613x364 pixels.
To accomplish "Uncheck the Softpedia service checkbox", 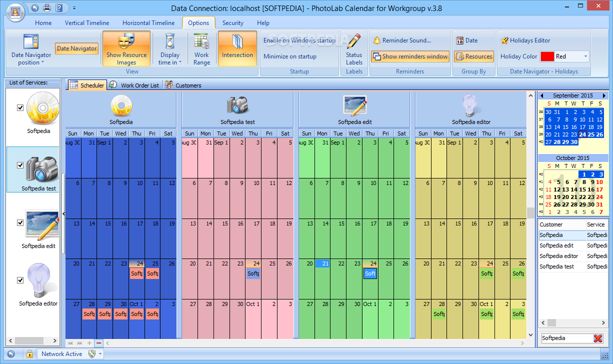I will pos(20,107).
